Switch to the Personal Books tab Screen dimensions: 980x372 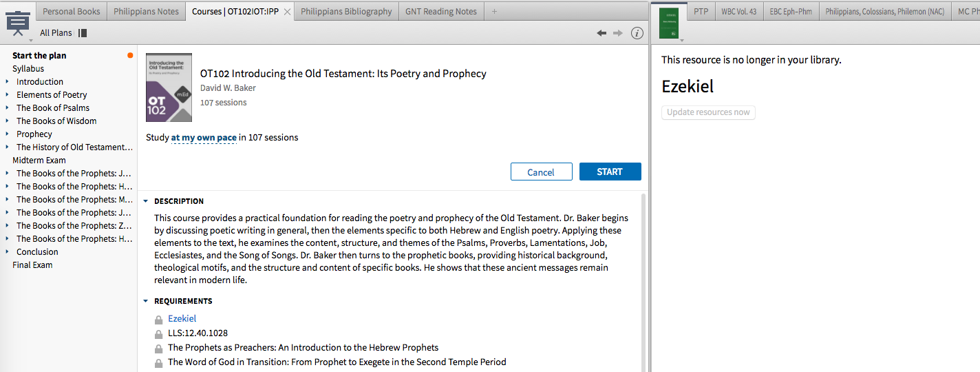pyautogui.click(x=72, y=12)
